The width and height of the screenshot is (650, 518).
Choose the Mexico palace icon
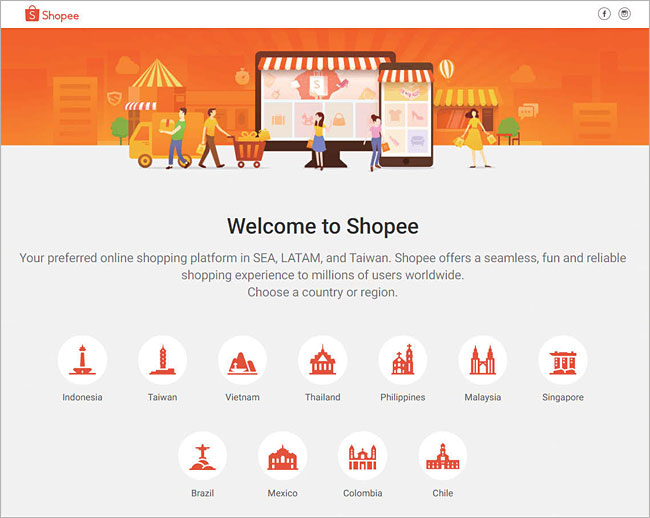(282, 456)
